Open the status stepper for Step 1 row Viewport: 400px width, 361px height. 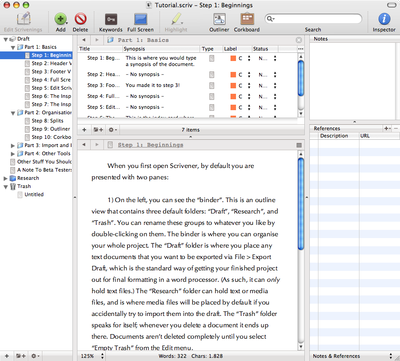pyautogui.click(x=275, y=58)
